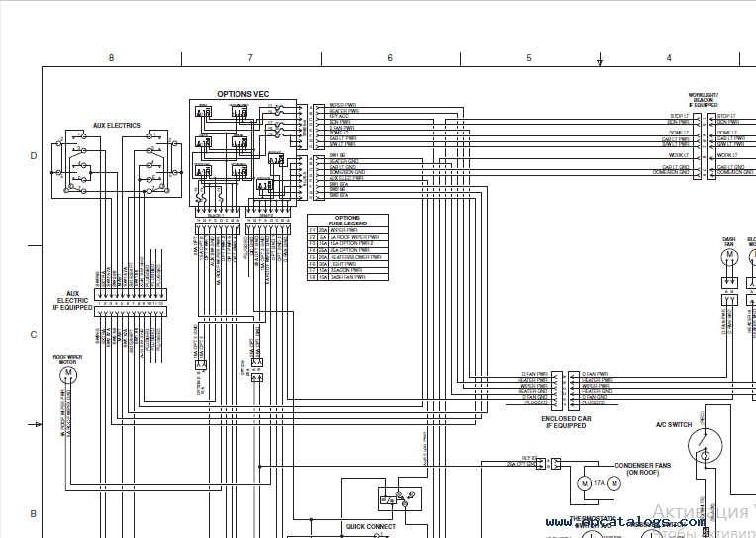Select the AUX ELECTRICS heading
756x538 pixels.
117,126
